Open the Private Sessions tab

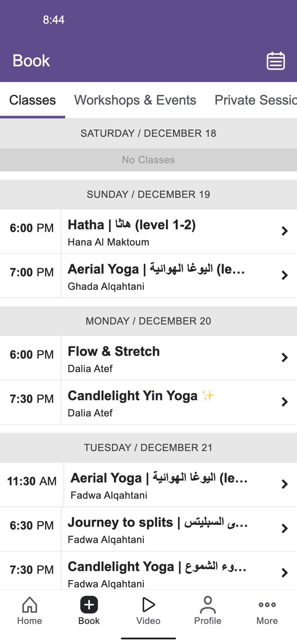(x=255, y=100)
